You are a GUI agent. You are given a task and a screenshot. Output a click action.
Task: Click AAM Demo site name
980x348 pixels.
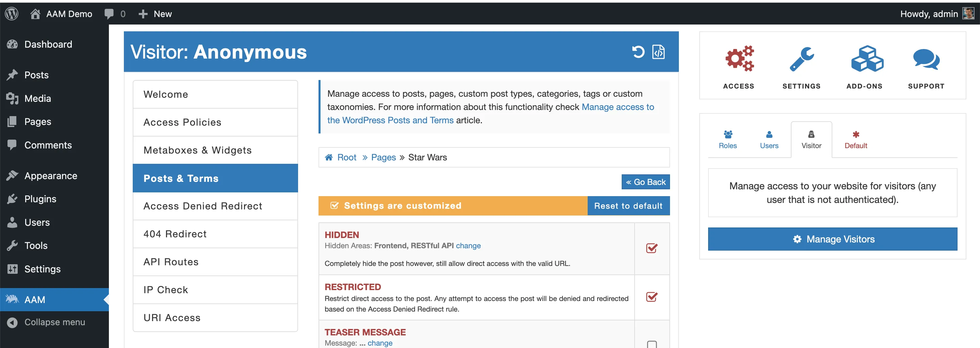pyautogui.click(x=69, y=14)
